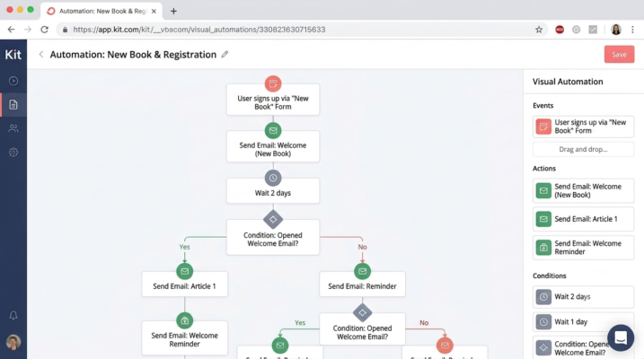Select the 'Wait 2 days' node on canvas
644x359 pixels.
(273, 191)
